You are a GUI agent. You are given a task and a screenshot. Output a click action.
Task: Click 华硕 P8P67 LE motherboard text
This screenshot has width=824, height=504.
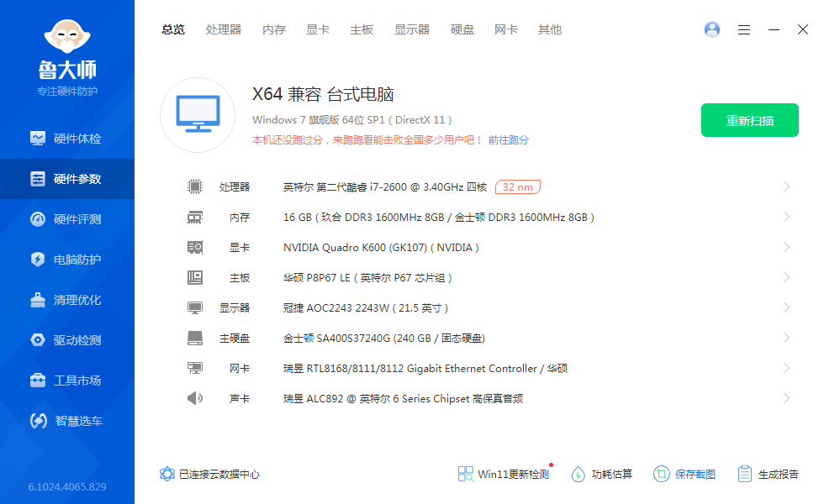[x=368, y=278]
